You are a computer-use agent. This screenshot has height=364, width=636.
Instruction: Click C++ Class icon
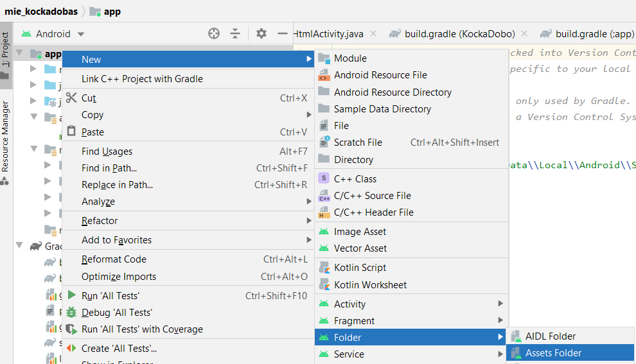click(324, 178)
